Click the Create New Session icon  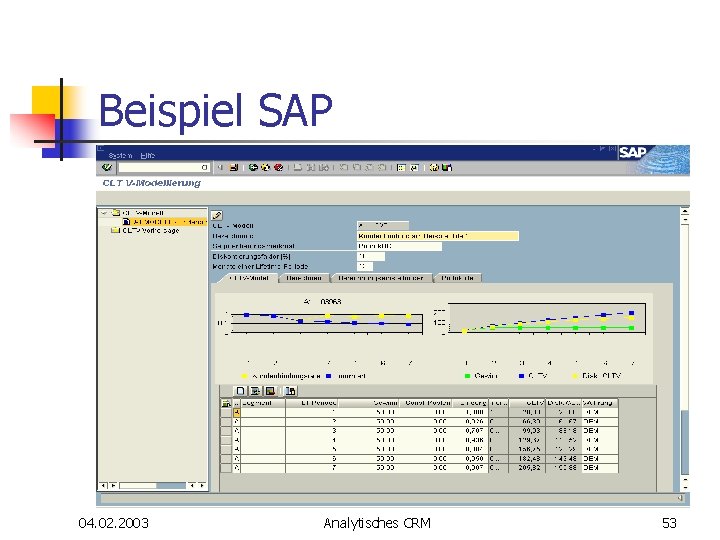[401, 168]
